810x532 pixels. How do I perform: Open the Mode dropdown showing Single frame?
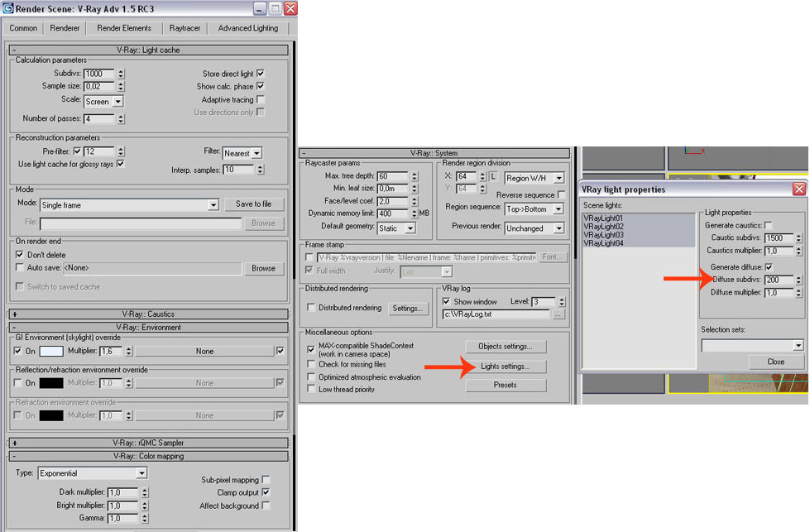(x=129, y=205)
